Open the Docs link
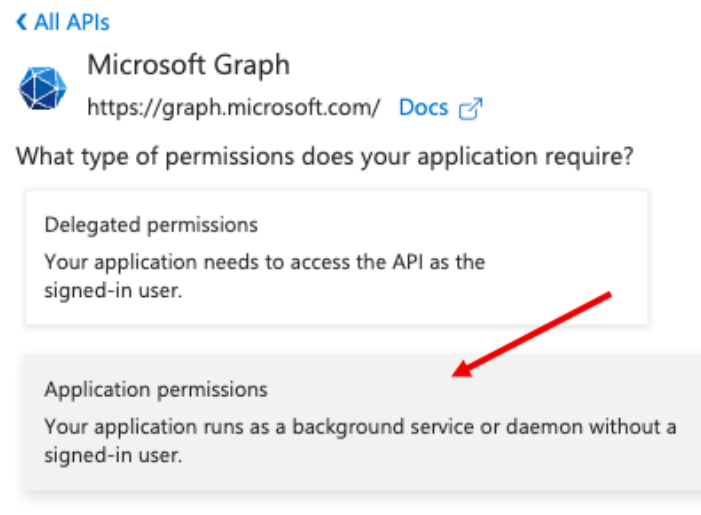 [x=423, y=108]
